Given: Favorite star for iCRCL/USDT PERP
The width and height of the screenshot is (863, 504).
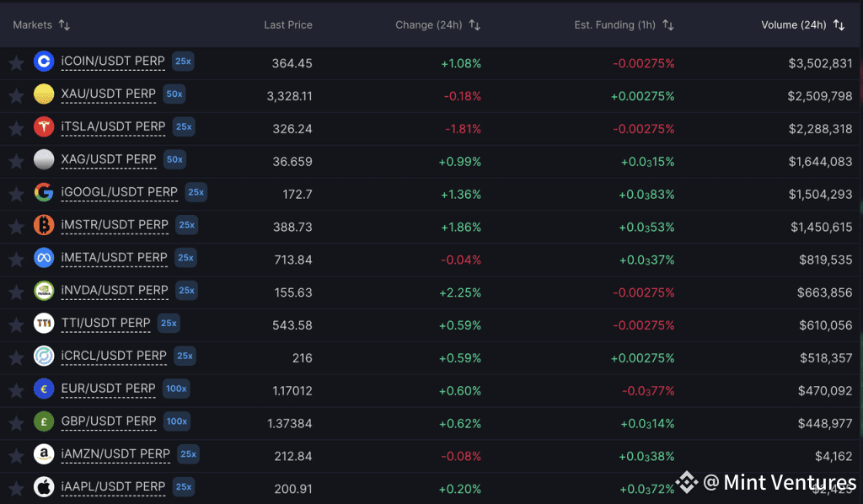Looking at the screenshot, I should 16,357.
